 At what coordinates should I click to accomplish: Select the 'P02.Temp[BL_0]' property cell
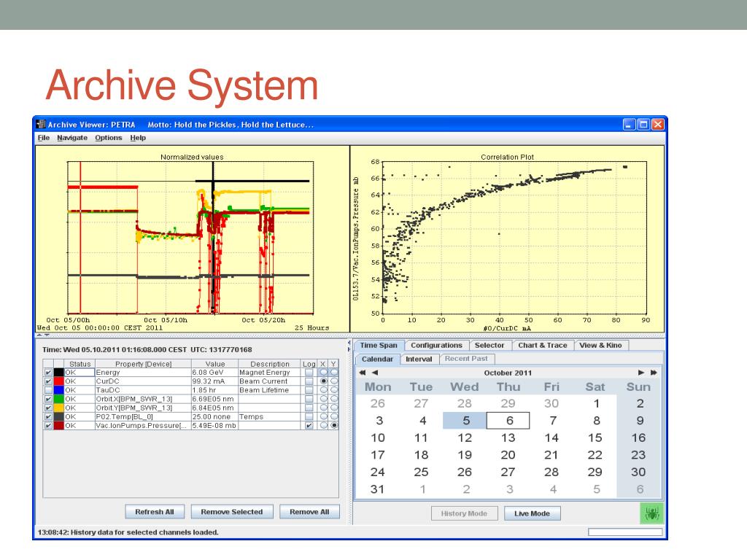143,416
